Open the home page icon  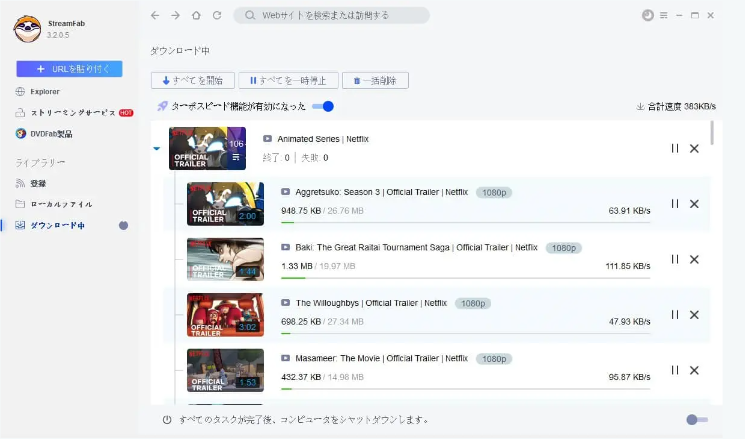point(196,15)
